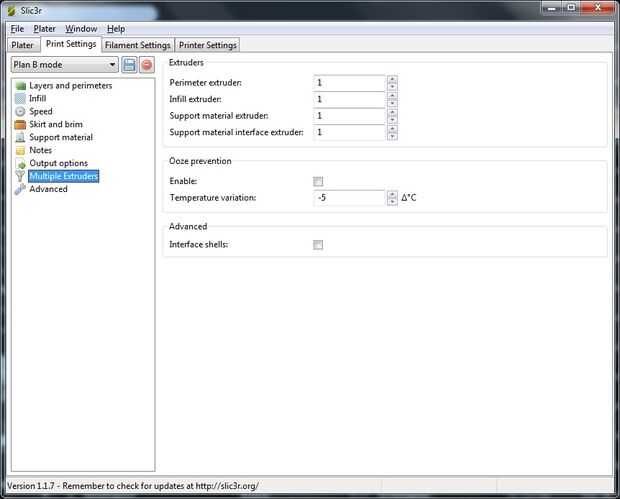
Task: Expand the Plan B mode preset dropdown
Action: [x=65, y=65]
